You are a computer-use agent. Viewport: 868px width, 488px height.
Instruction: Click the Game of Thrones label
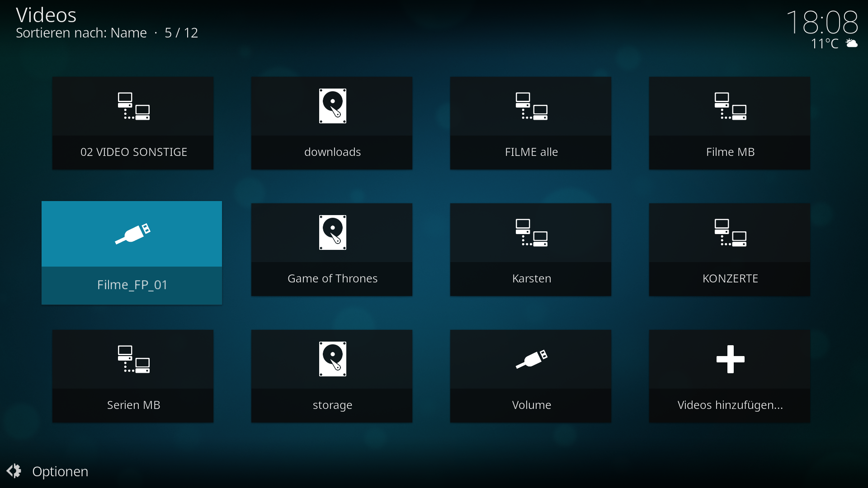[x=332, y=278]
